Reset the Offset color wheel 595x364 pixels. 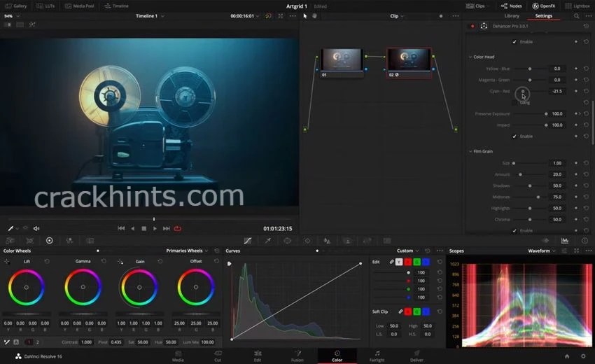(x=216, y=261)
